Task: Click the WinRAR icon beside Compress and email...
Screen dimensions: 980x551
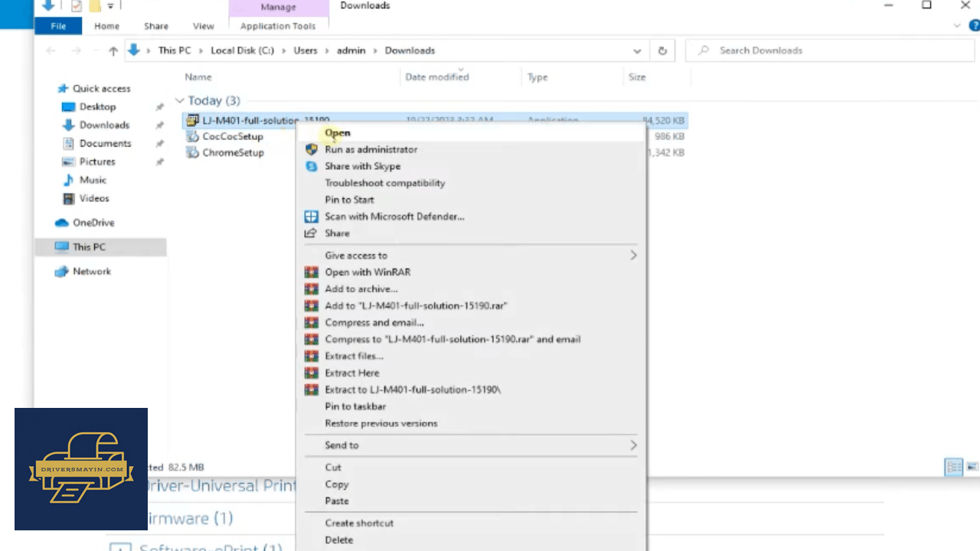Action: click(311, 323)
